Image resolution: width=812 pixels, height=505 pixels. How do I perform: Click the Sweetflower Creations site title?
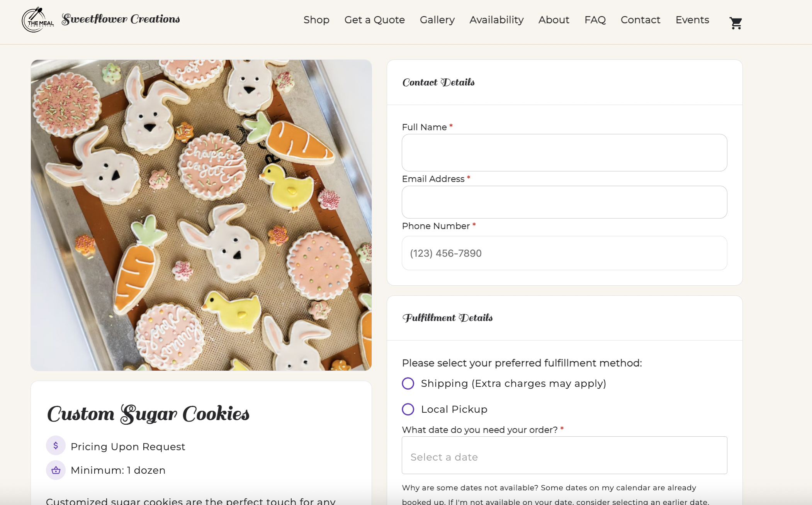tap(121, 19)
